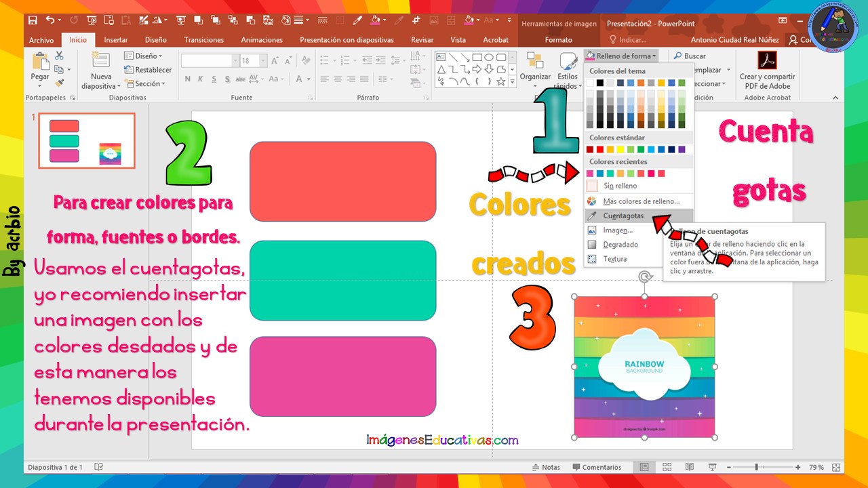Viewport: 868px width, 488px height.
Task: Switch to the Insertar tab
Action: click(116, 40)
